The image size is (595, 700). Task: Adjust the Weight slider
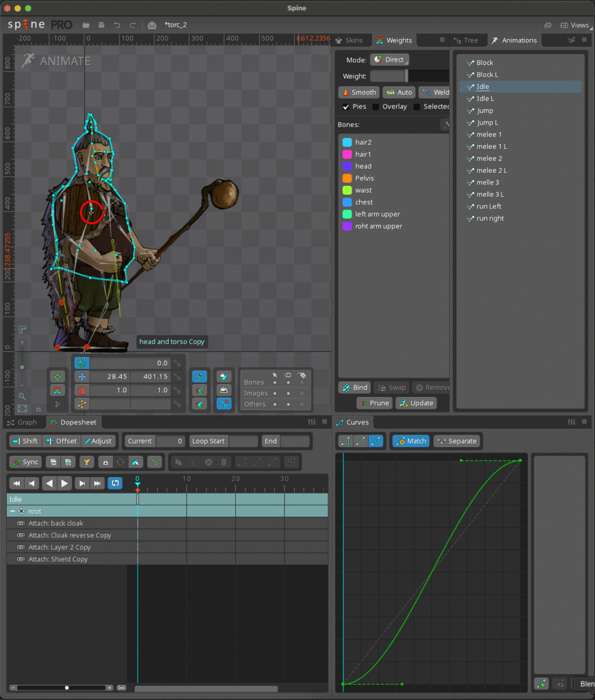tap(406, 77)
